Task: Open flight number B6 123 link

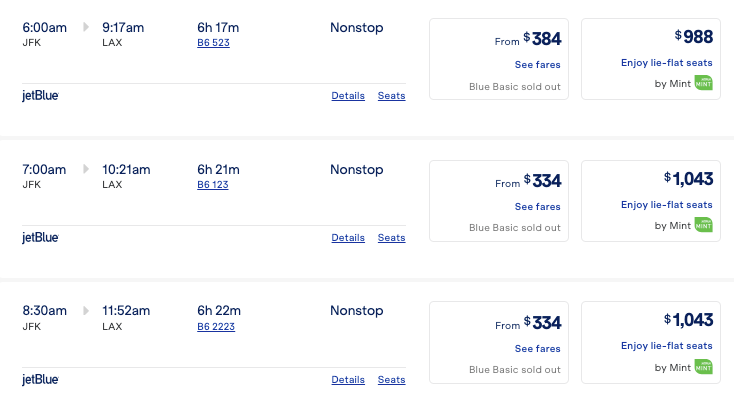Action: (x=212, y=185)
